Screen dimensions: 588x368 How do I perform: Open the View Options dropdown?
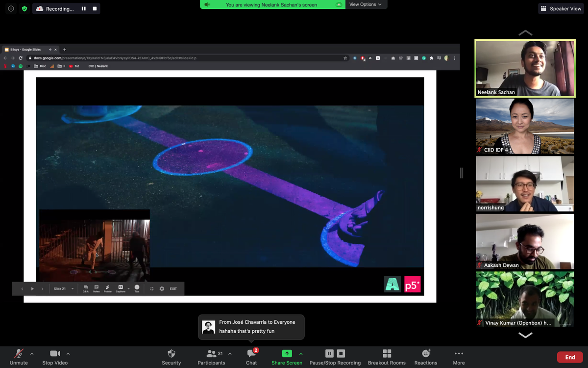pyautogui.click(x=366, y=4)
